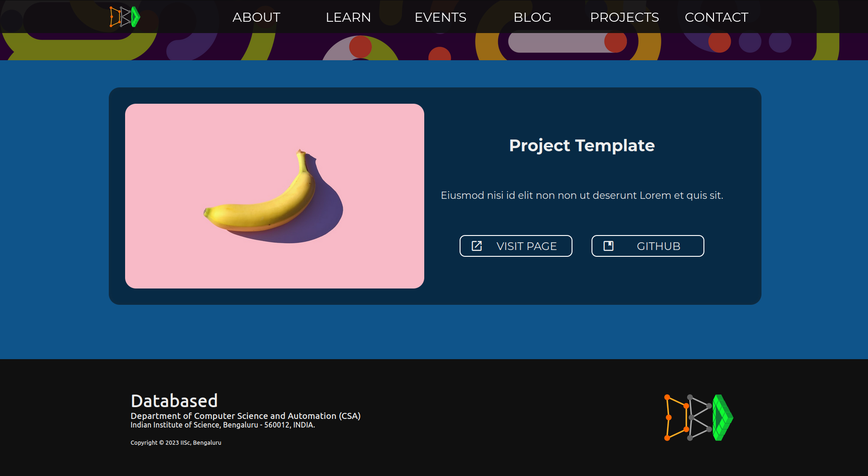Click the VISIT PAGE button
The image size is (868, 476).
point(516,245)
